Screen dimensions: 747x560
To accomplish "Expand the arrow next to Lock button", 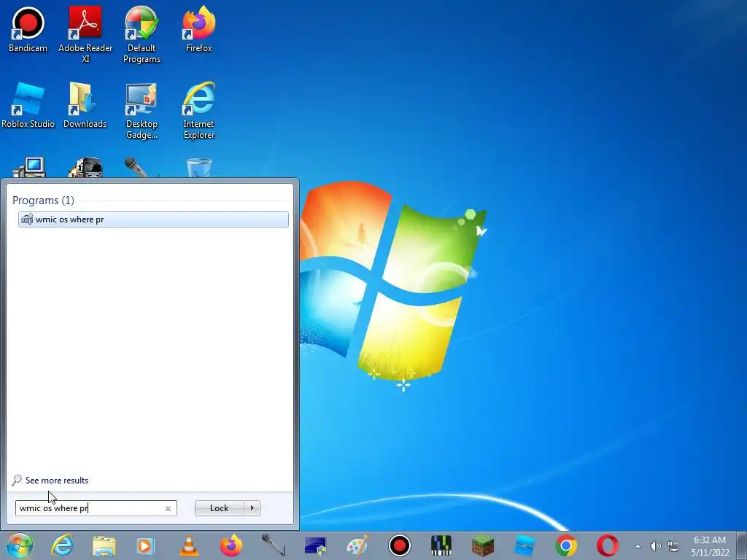I will (252, 508).
